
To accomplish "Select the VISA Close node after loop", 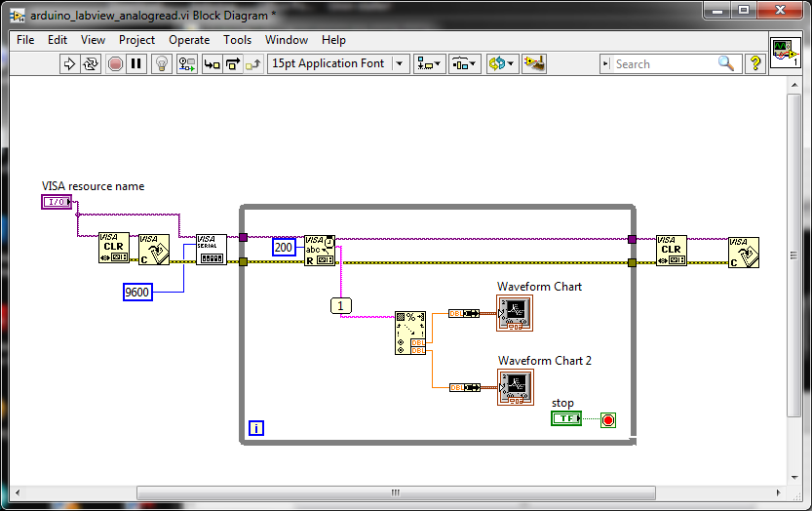I will point(744,253).
